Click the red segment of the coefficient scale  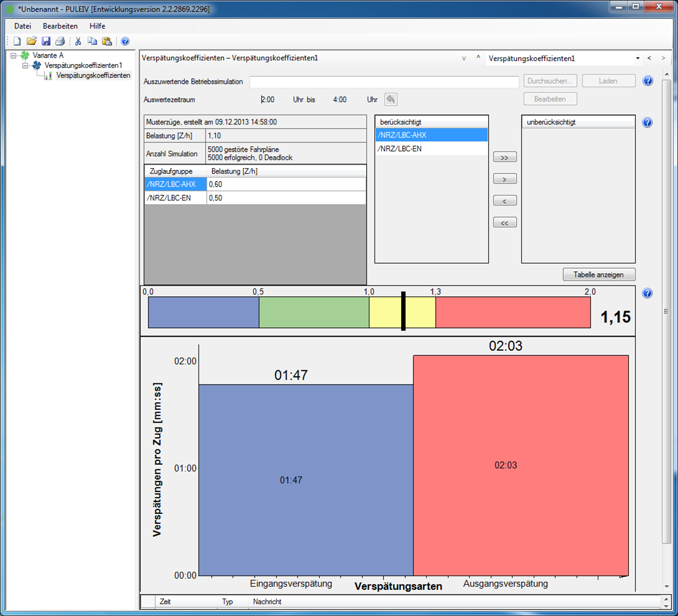click(512, 312)
